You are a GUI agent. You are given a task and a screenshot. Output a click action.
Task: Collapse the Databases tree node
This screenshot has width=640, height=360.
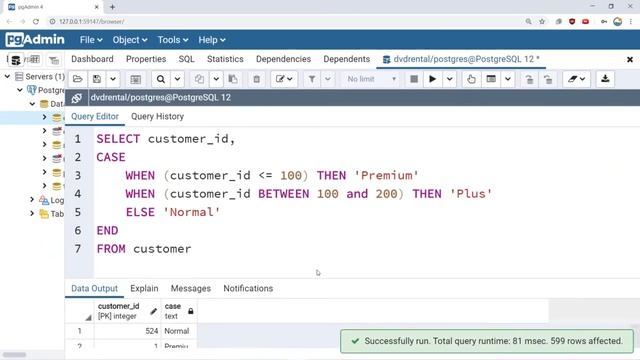click(x=32, y=104)
